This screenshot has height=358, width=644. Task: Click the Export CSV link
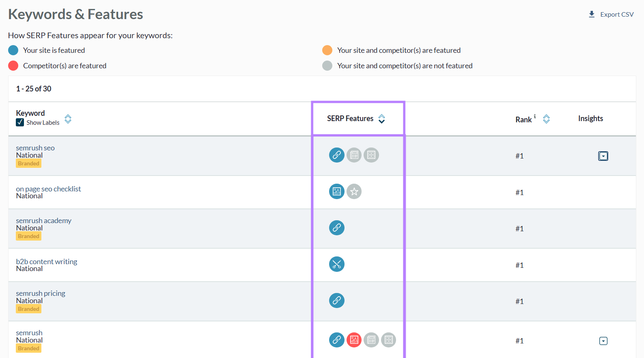pos(616,14)
